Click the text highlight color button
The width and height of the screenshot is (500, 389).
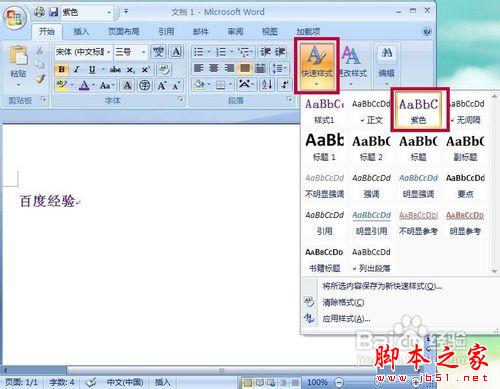[x=62, y=85]
